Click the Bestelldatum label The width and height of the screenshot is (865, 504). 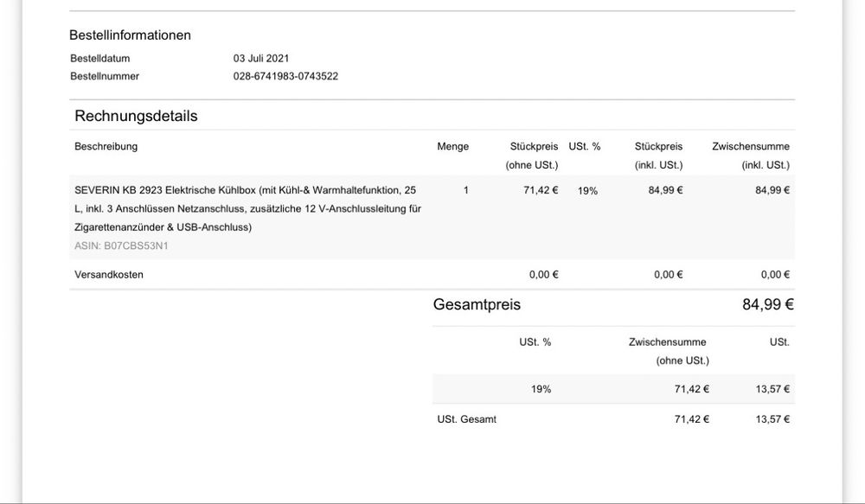(x=99, y=59)
